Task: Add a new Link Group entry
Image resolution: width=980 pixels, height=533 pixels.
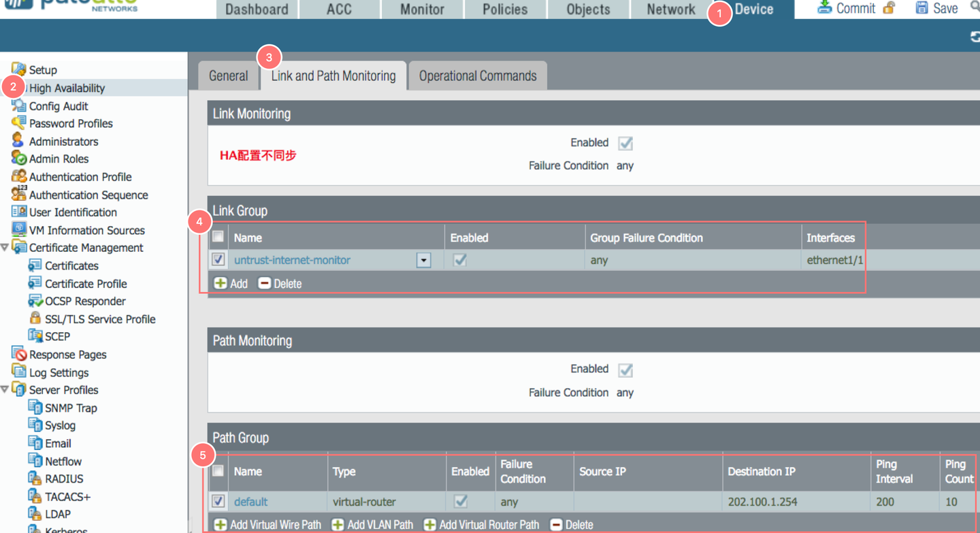Action: click(231, 283)
